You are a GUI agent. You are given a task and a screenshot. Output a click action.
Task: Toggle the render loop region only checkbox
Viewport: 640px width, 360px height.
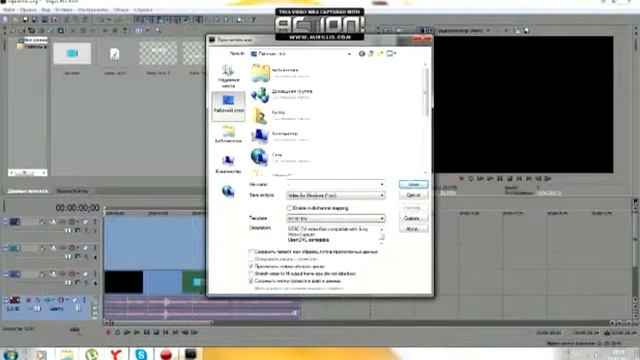point(251,267)
